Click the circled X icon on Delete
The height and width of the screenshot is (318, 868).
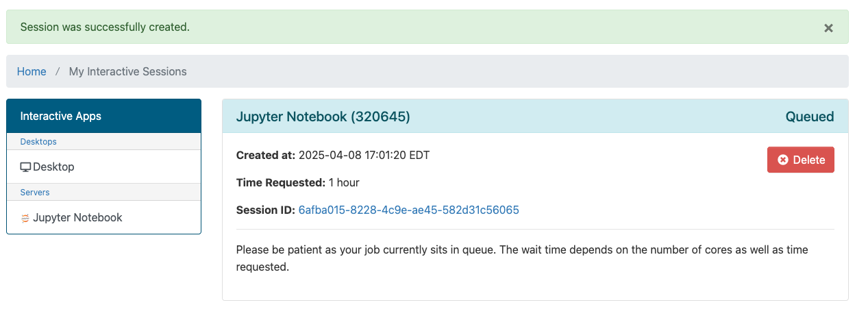(x=783, y=160)
